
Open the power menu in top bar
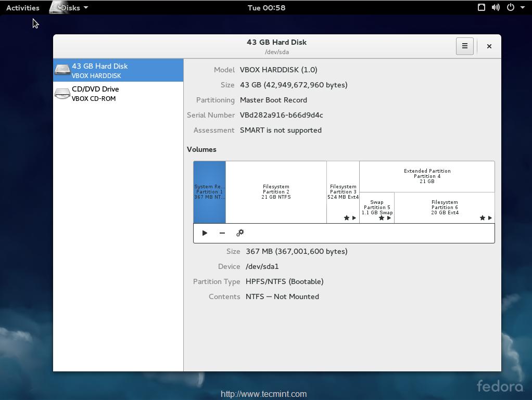point(515,7)
